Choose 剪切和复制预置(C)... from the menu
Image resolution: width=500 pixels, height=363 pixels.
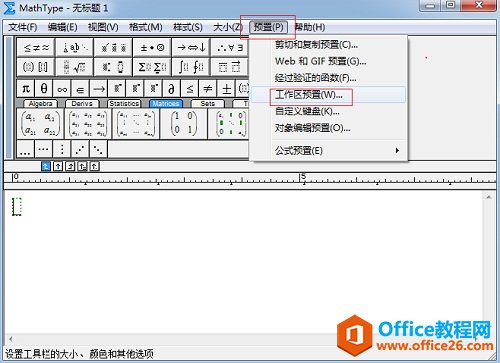click(x=328, y=45)
